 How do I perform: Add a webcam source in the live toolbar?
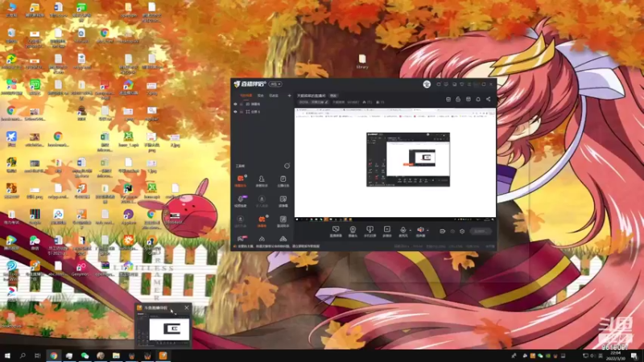353,232
